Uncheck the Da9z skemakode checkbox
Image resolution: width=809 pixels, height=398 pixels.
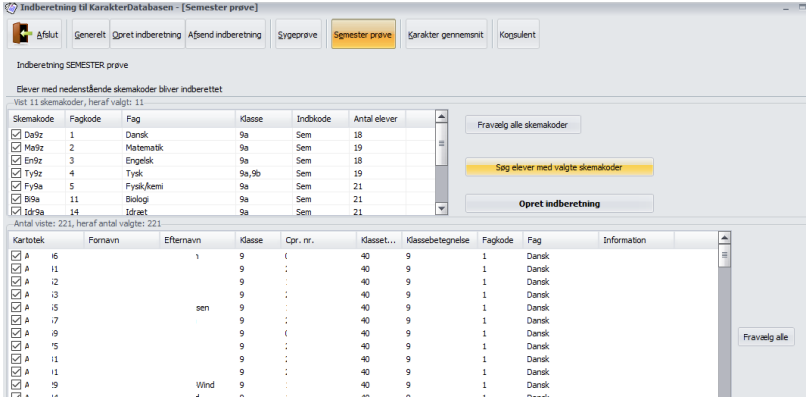(16, 134)
